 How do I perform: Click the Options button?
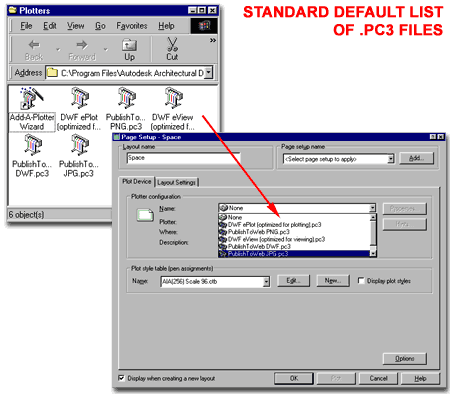pyautogui.click(x=405, y=359)
